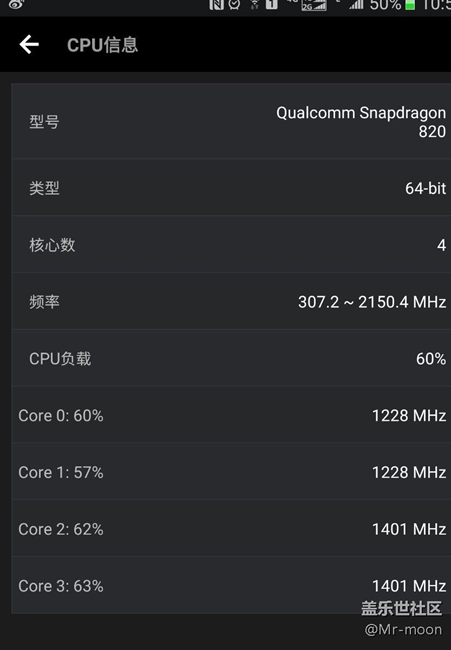This screenshot has width=451, height=650.
Task: Select the 核心数 row showing 4
Action: click(231, 245)
